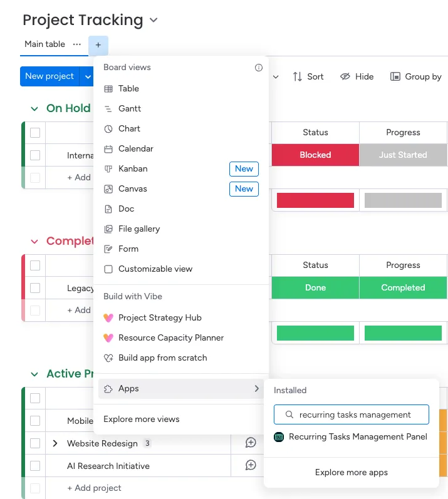Click the + Add project row
448x499 pixels.
(x=94, y=488)
